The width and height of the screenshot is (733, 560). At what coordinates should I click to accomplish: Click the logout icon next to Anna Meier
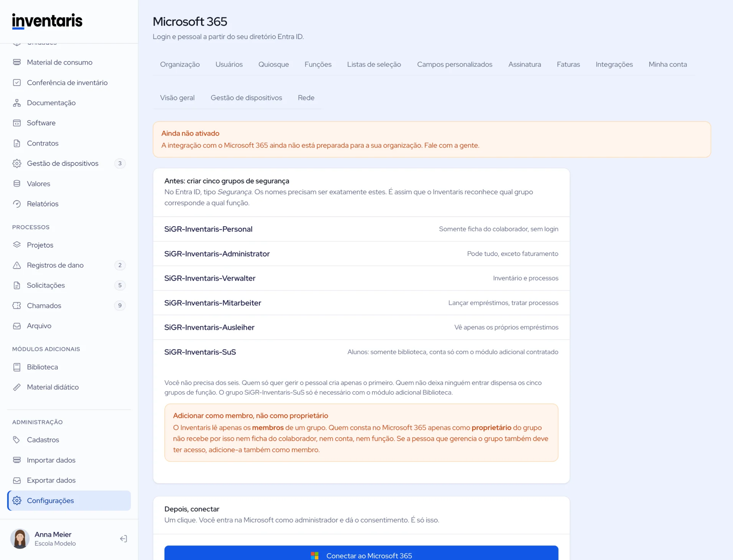point(123,539)
